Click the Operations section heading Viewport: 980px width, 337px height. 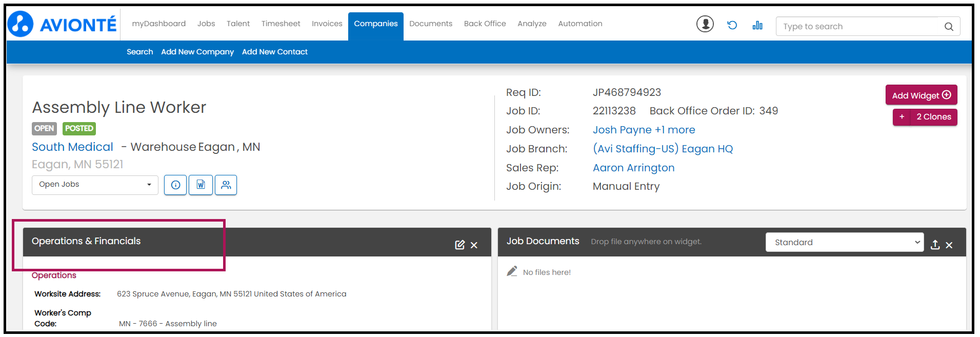point(54,275)
